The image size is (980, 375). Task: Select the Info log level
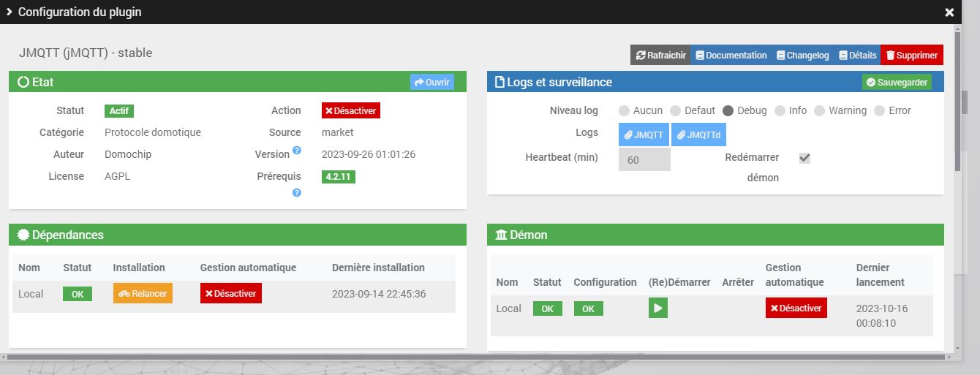point(780,111)
